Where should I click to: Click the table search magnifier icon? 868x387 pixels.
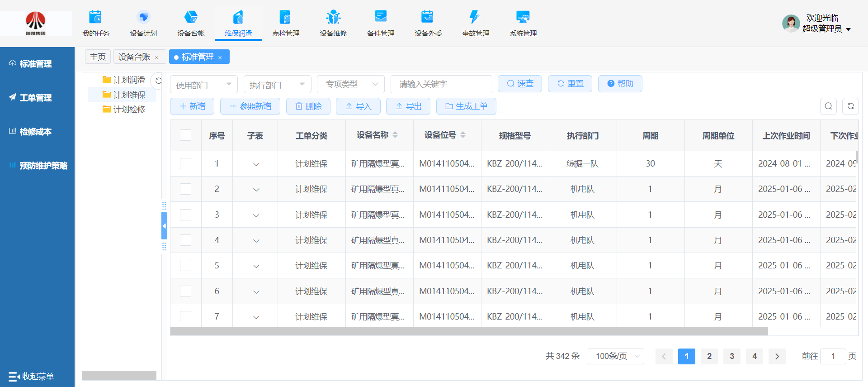coord(828,106)
